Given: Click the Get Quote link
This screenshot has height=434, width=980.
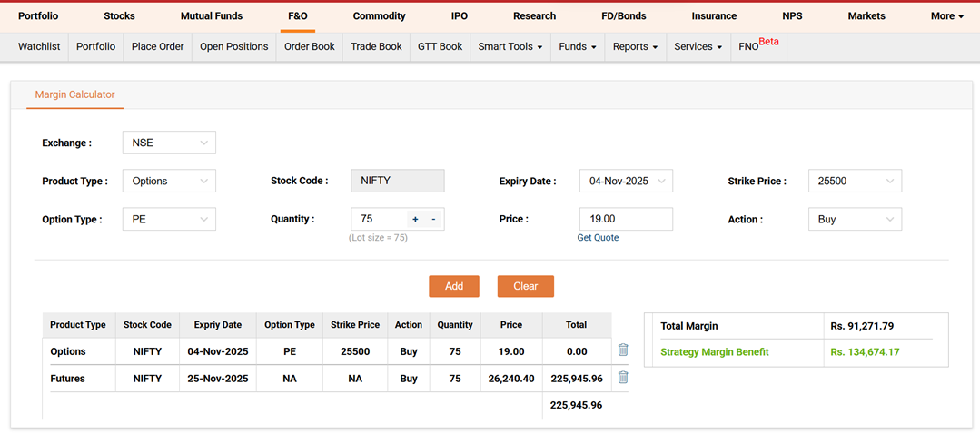Looking at the screenshot, I should pyautogui.click(x=598, y=238).
